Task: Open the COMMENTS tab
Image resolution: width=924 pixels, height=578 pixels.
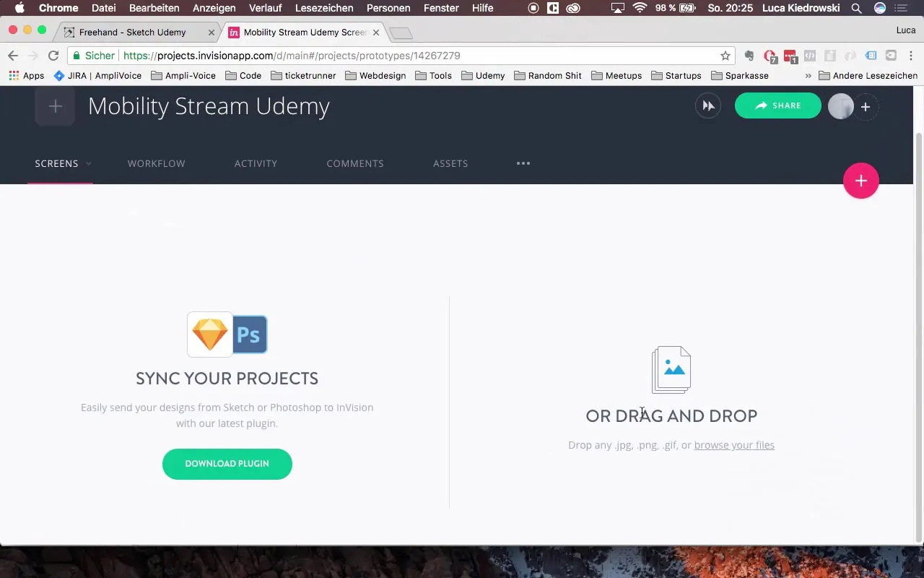Action: point(355,163)
